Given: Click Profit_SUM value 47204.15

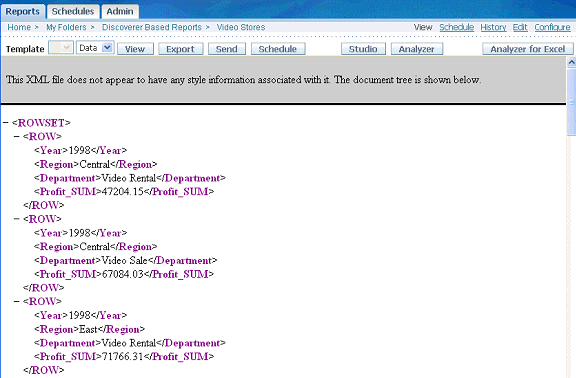Looking at the screenshot, I should (122, 191).
